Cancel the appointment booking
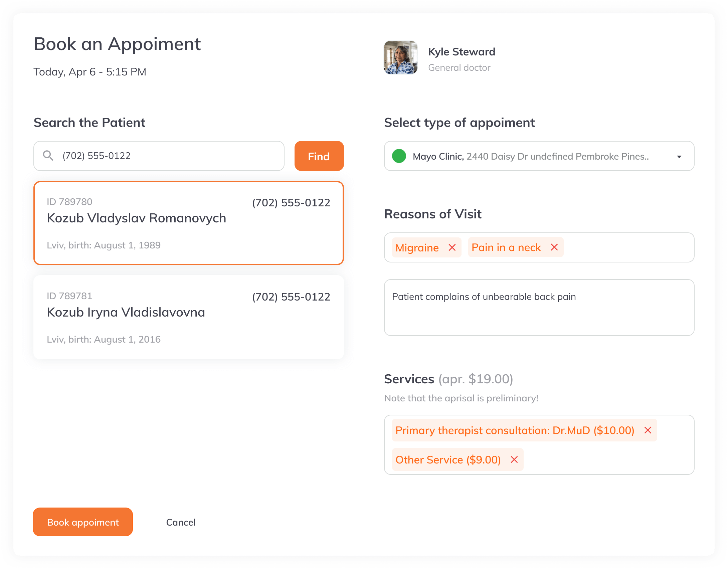 coord(181,522)
